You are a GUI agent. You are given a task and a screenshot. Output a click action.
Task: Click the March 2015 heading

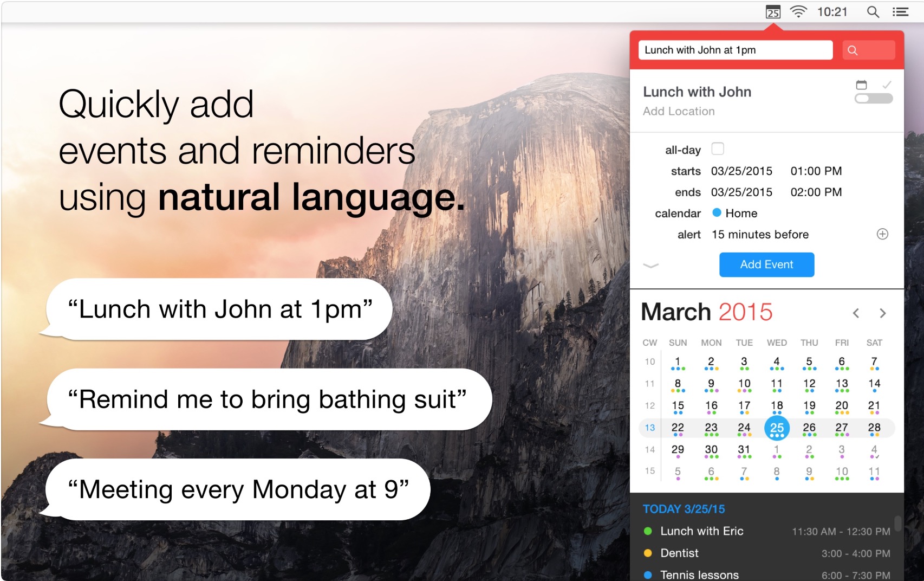tap(707, 312)
